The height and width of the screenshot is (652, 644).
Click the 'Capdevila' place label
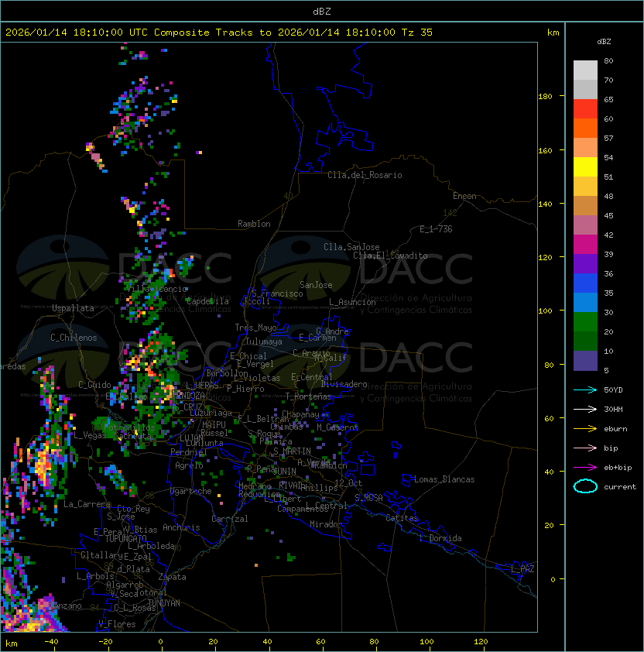coord(207,301)
